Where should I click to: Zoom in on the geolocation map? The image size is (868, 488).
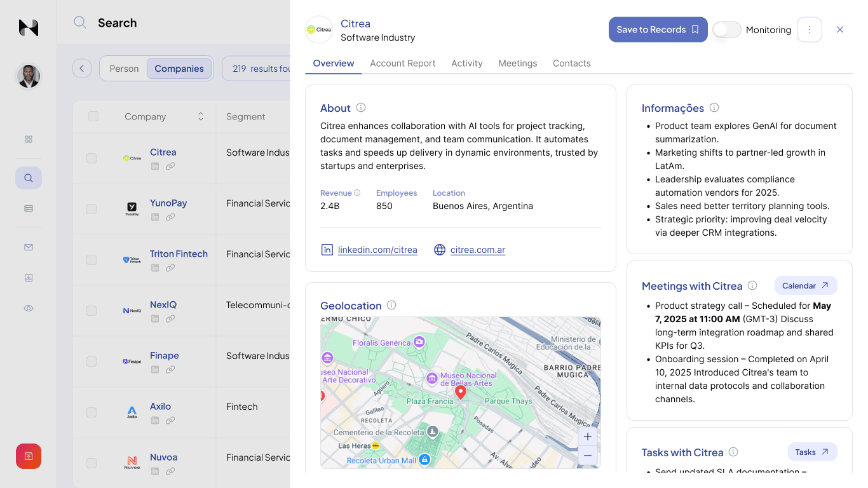587,437
